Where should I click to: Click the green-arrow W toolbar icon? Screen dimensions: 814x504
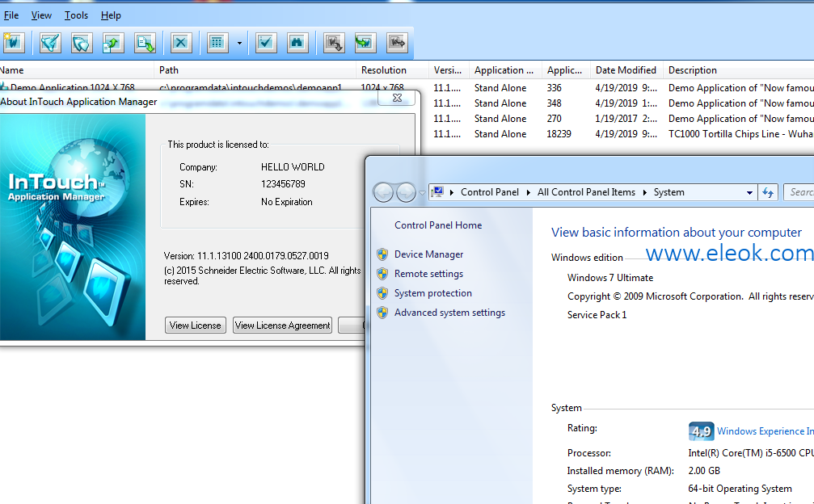coord(365,43)
